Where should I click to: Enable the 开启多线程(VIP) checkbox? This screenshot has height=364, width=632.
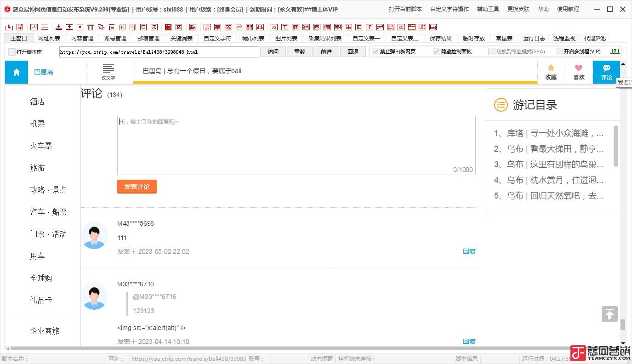(559, 51)
